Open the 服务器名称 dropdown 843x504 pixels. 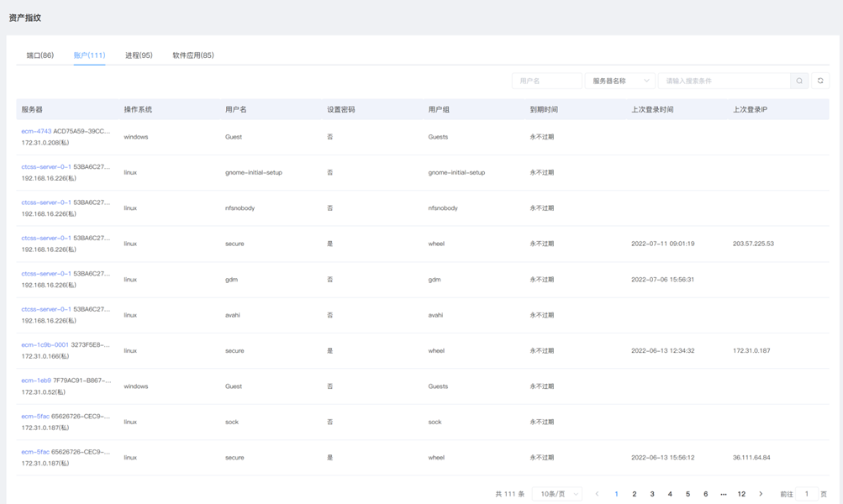point(620,81)
